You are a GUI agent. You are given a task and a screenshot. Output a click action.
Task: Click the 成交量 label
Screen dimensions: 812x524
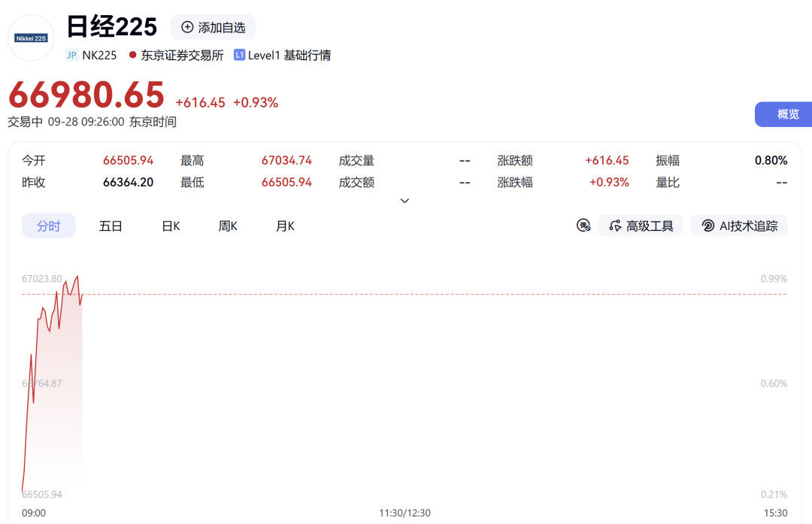click(356, 161)
